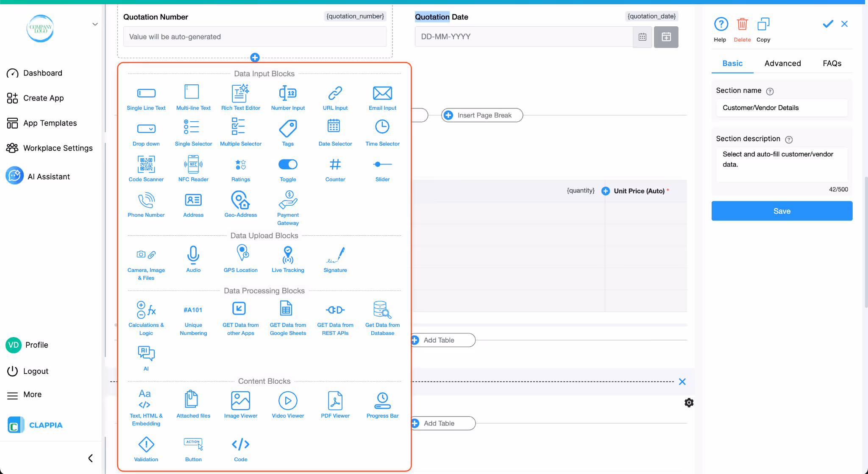Open the FAQs tab
This screenshot has width=868, height=474.
832,63
